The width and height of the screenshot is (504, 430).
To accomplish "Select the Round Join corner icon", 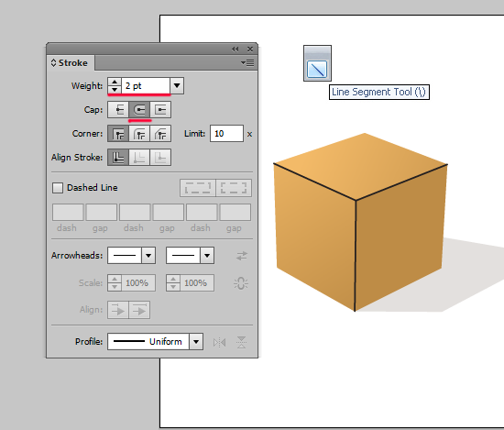I will click(139, 134).
